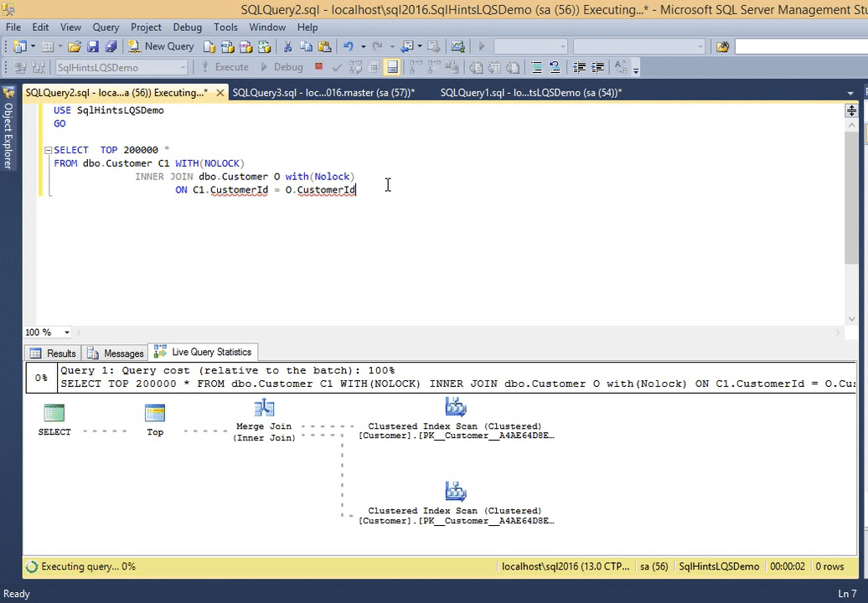
Task: Click the Navigate Backward icon
Action: [x=407, y=46]
